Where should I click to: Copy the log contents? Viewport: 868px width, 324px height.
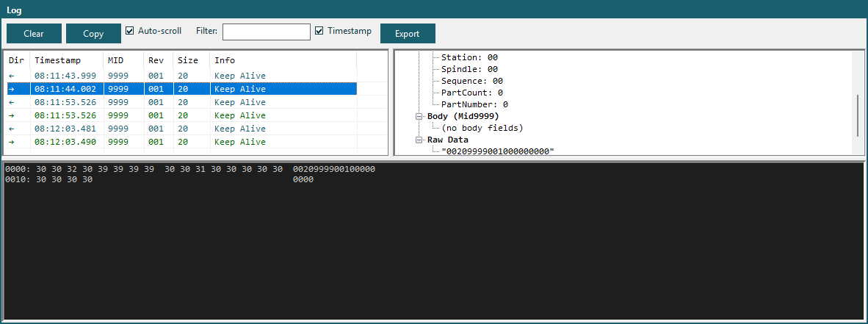[x=93, y=33]
